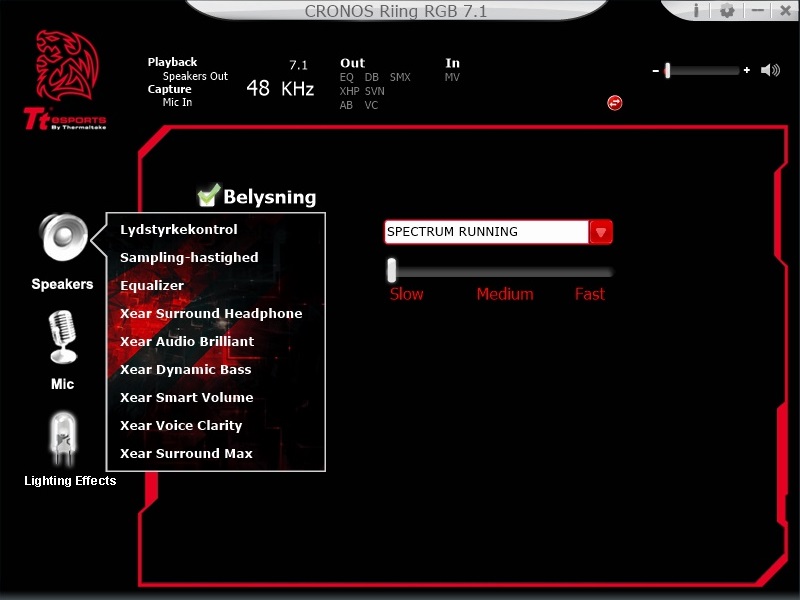This screenshot has width=800, height=600.
Task: Open the info button in title bar
Action: click(x=696, y=10)
